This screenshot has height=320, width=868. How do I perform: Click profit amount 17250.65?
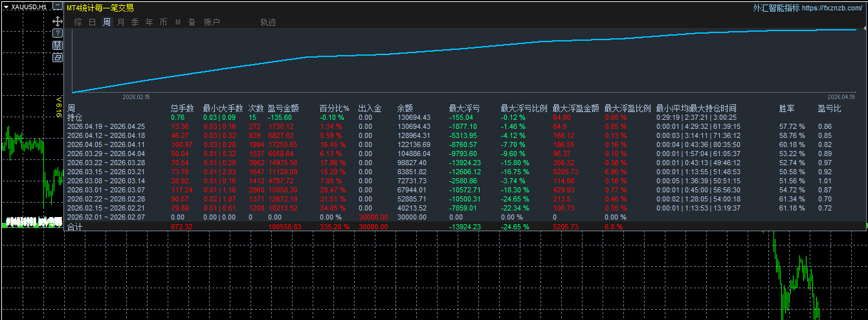coord(283,144)
